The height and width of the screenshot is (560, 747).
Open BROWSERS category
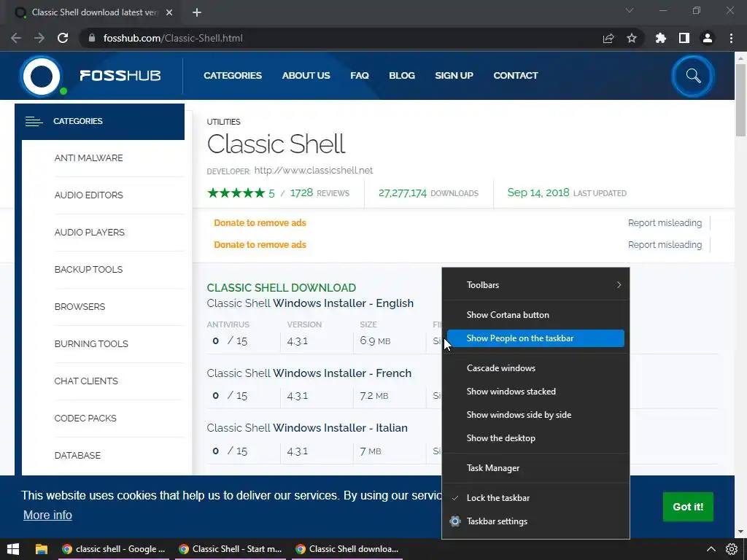click(x=80, y=307)
